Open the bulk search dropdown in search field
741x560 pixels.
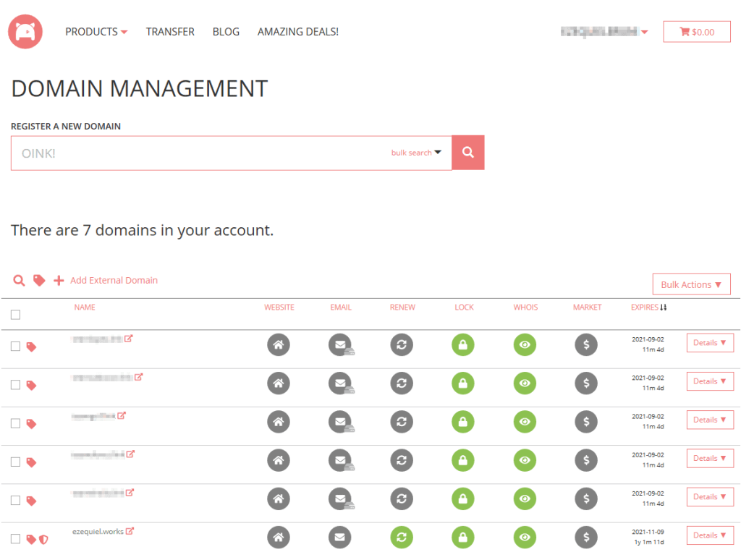coord(416,153)
